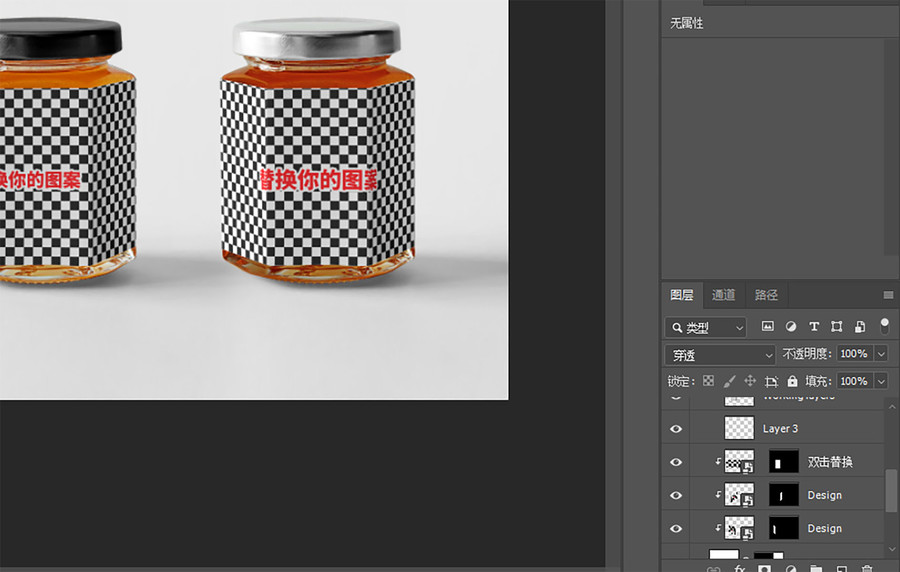Hide the lowest Design layer
This screenshot has width=900, height=572.
676,528
